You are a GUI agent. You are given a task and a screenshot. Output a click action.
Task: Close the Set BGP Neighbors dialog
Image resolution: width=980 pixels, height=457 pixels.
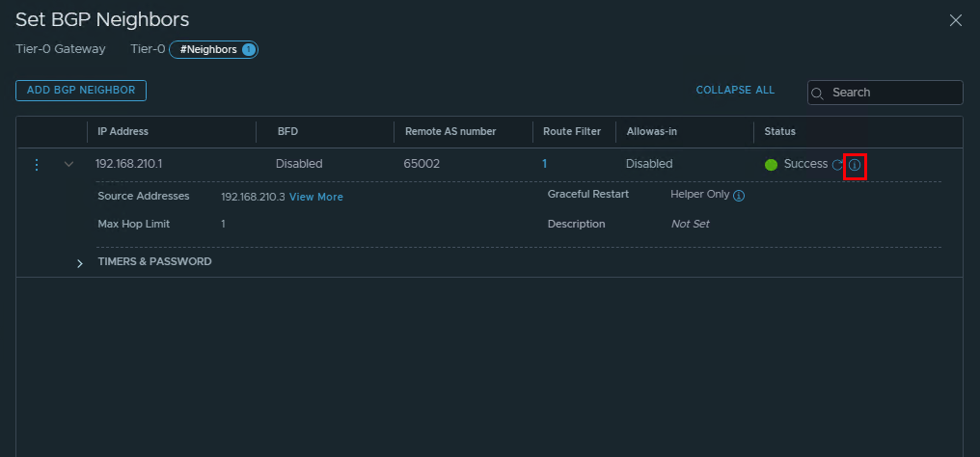(x=956, y=20)
